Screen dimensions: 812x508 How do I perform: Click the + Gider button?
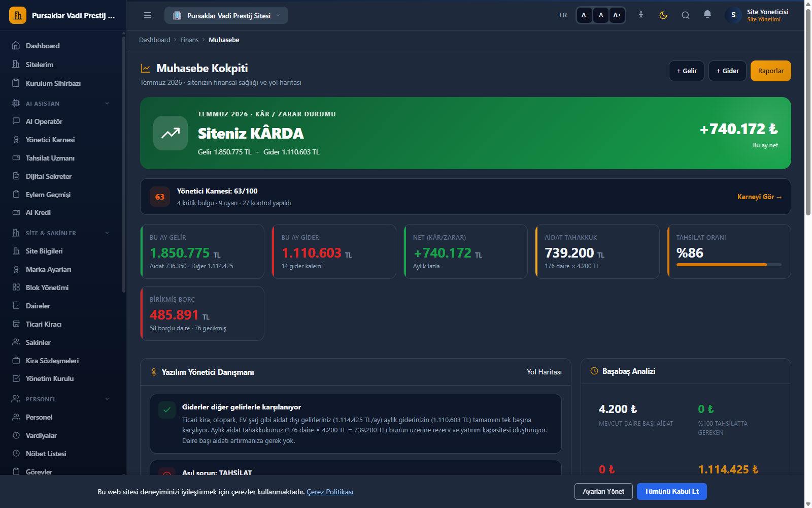[x=727, y=71]
